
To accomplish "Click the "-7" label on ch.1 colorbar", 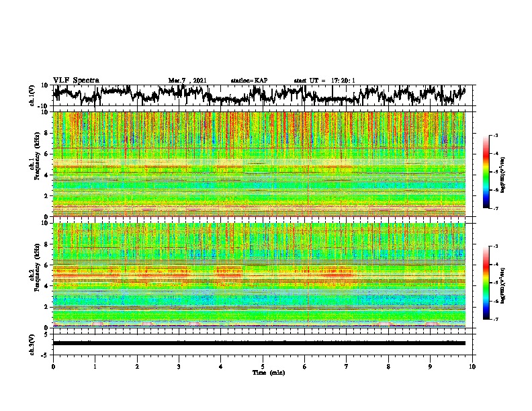I will click(495, 209).
